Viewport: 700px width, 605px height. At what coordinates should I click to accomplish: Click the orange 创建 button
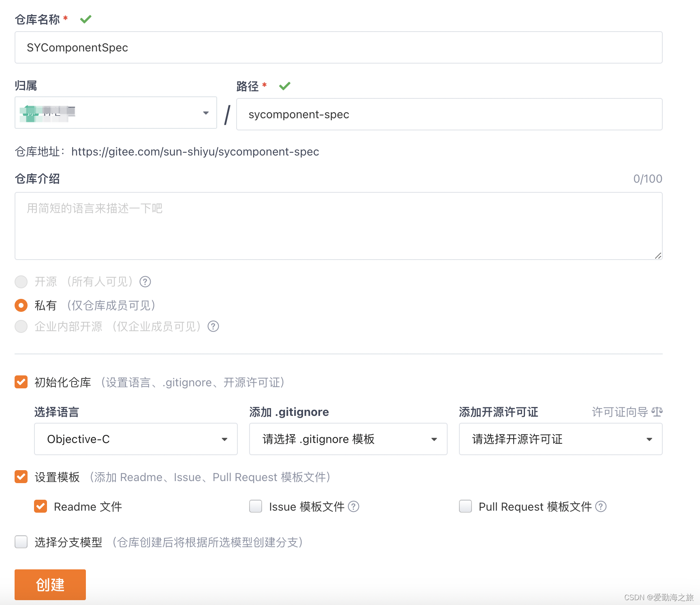(x=50, y=585)
